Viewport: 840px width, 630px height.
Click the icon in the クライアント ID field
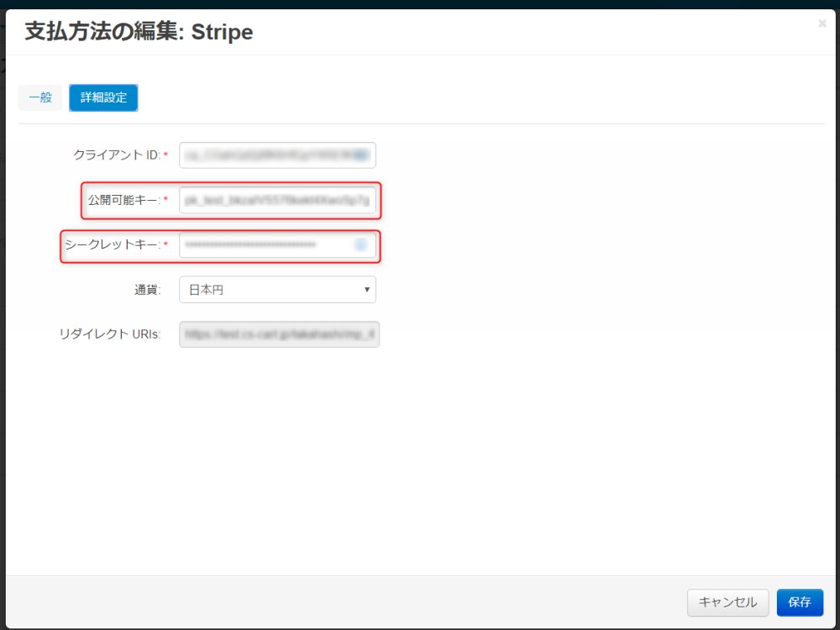click(x=362, y=155)
